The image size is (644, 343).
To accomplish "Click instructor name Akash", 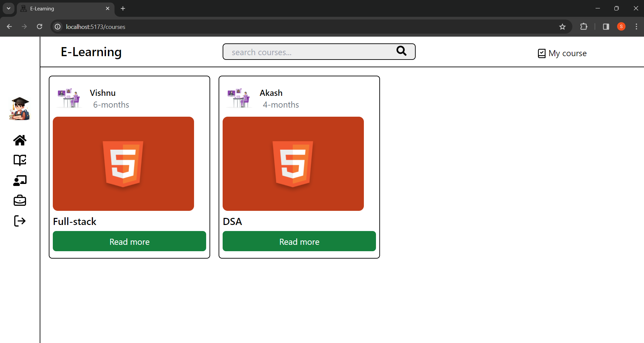I will 271,93.
